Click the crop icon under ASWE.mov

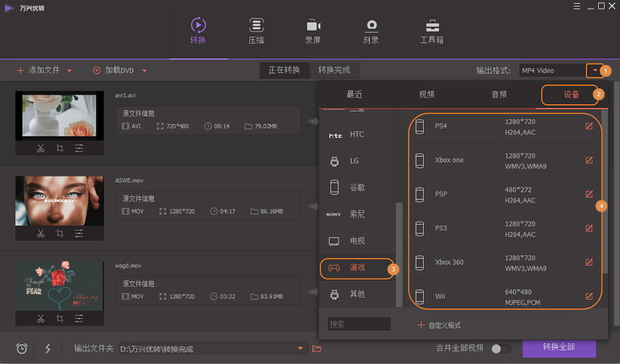[x=60, y=233]
